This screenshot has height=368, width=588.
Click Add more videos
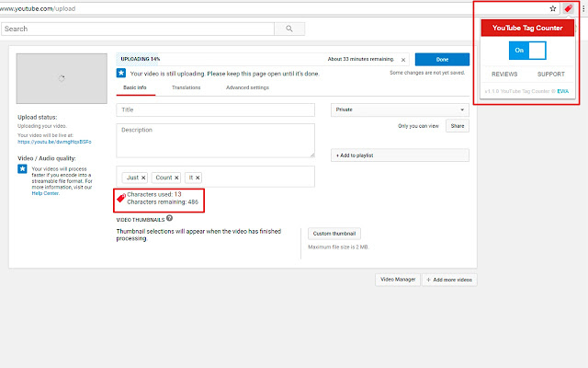coord(449,280)
